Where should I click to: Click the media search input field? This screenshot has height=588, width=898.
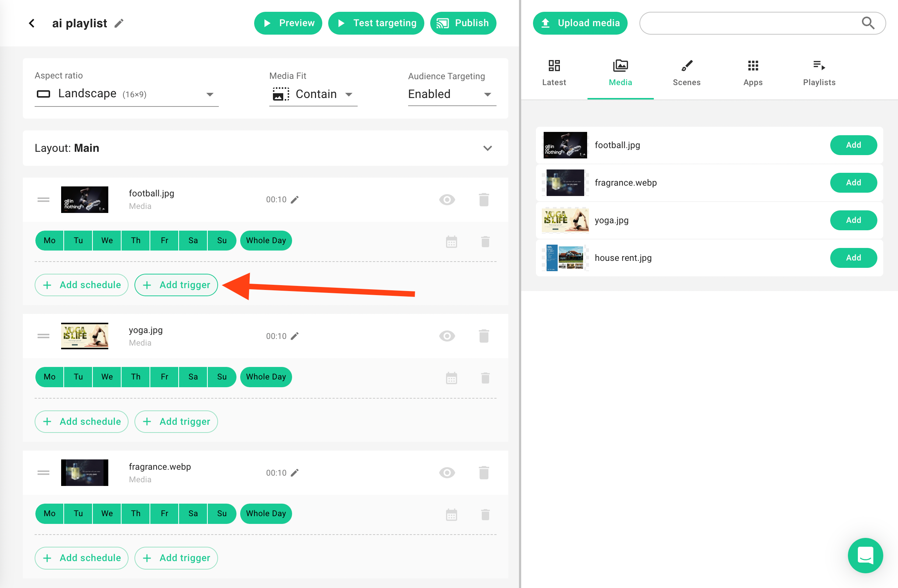click(749, 23)
